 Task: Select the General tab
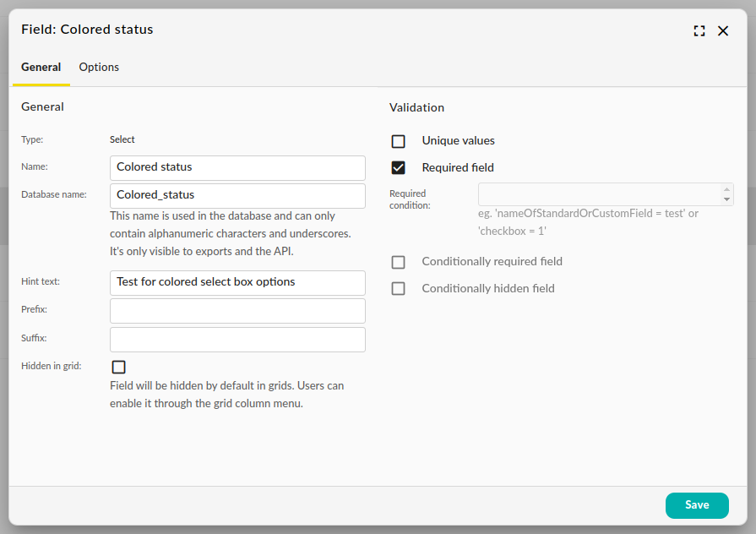pyautogui.click(x=41, y=68)
